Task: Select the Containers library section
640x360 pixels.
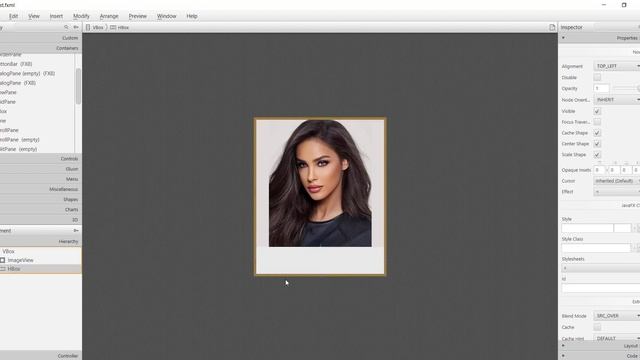Action: coord(40,48)
